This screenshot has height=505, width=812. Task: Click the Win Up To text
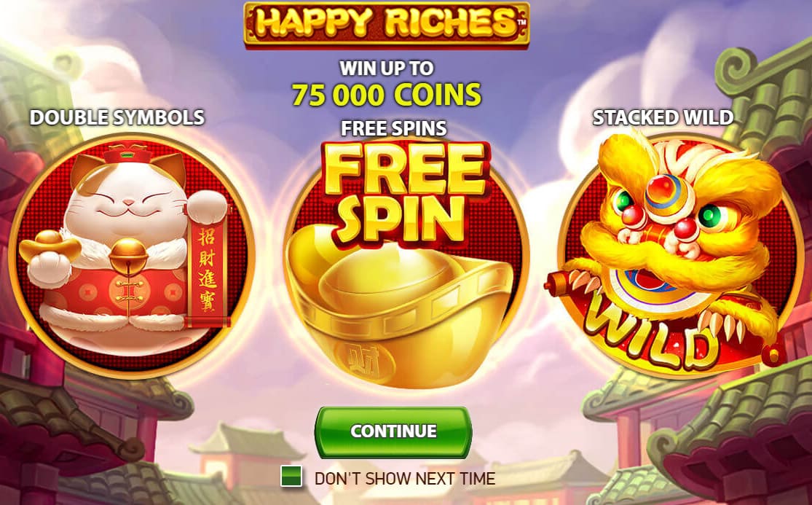[386, 68]
